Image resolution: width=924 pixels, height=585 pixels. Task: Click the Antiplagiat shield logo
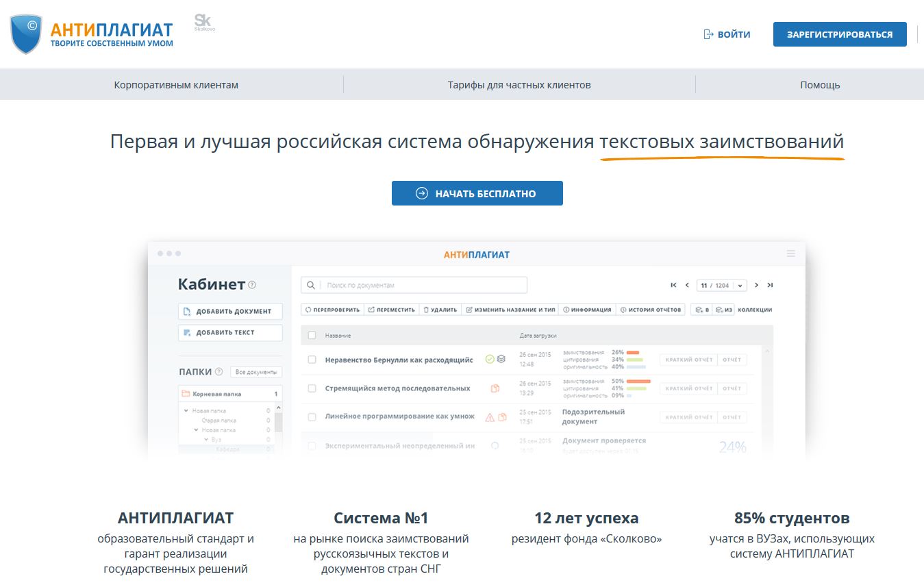pos(27,34)
